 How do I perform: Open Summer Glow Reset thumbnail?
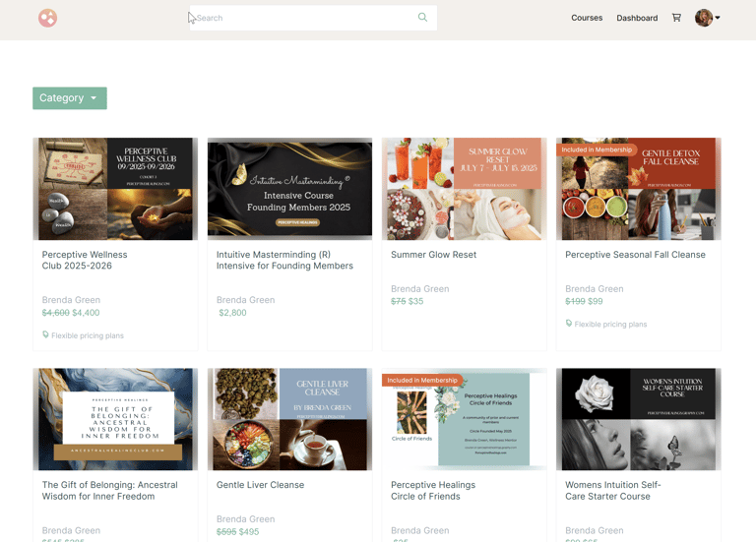465,189
